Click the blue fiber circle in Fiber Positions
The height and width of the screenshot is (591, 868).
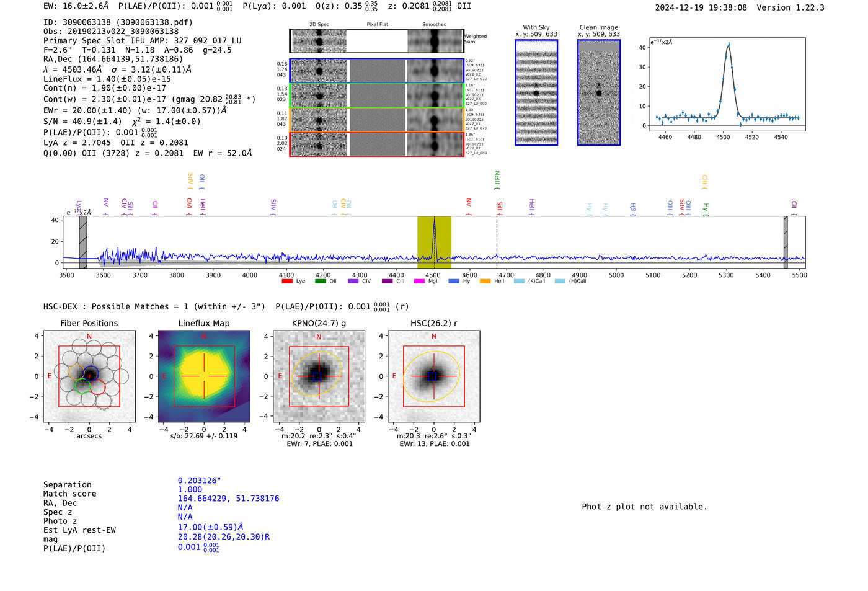[x=91, y=374]
